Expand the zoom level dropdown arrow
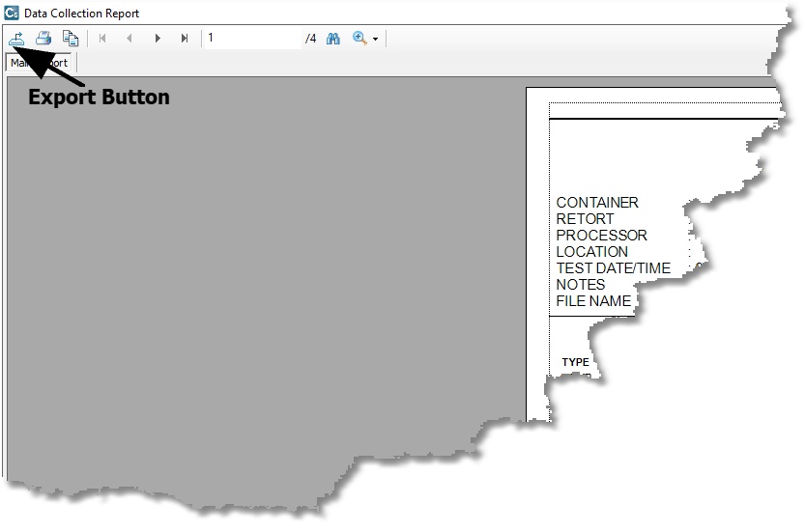Image resolution: width=805 pixels, height=532 pixels. (375, 40)
